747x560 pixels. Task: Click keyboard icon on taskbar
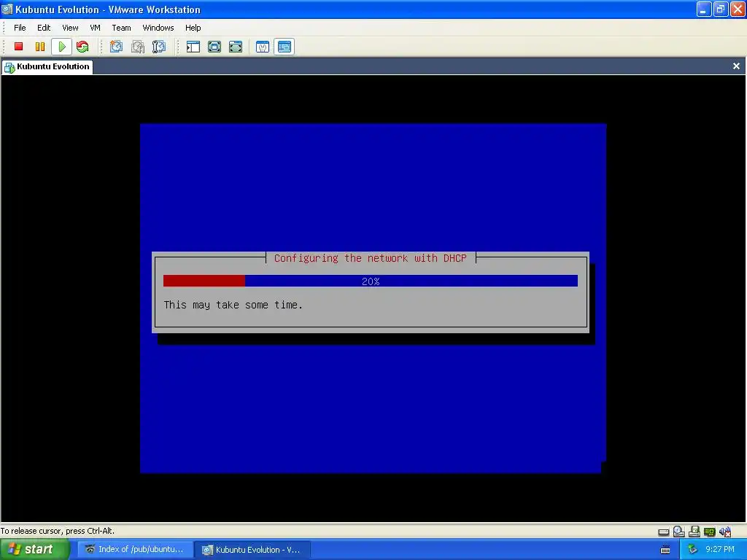(x=665, y=550)
